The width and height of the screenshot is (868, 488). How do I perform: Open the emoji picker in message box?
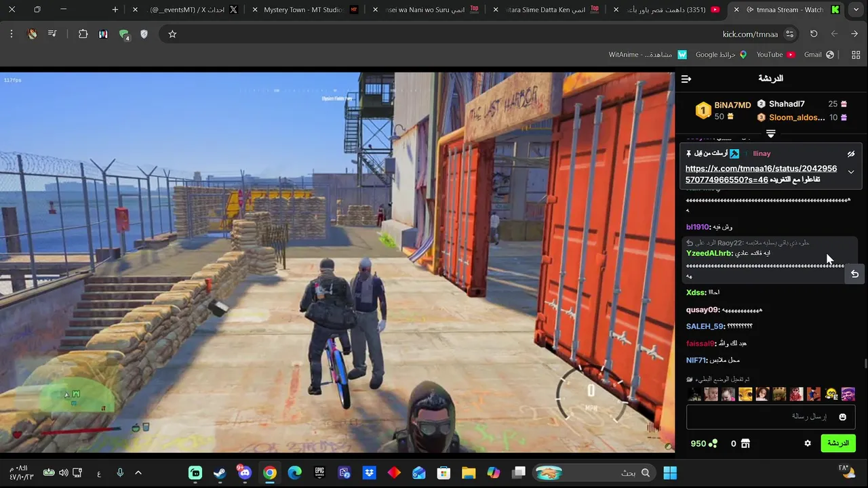pyautogui.click(x=843, y=417)
